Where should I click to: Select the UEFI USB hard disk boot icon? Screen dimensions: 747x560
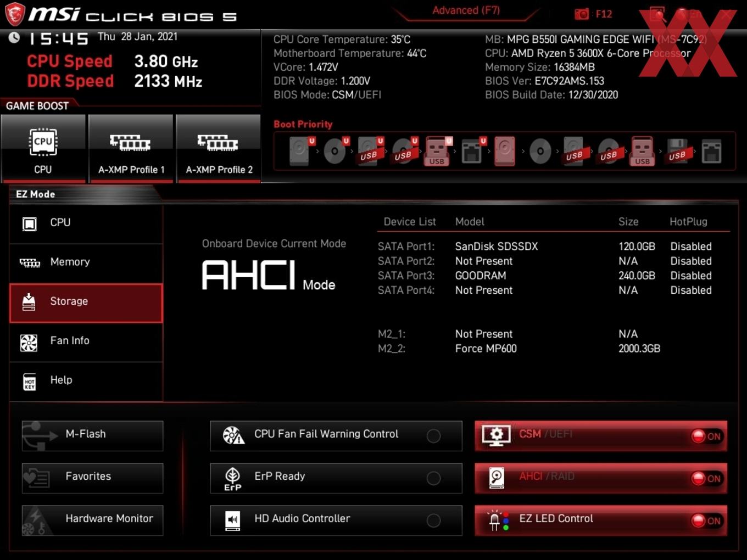(x=370, y=151)
